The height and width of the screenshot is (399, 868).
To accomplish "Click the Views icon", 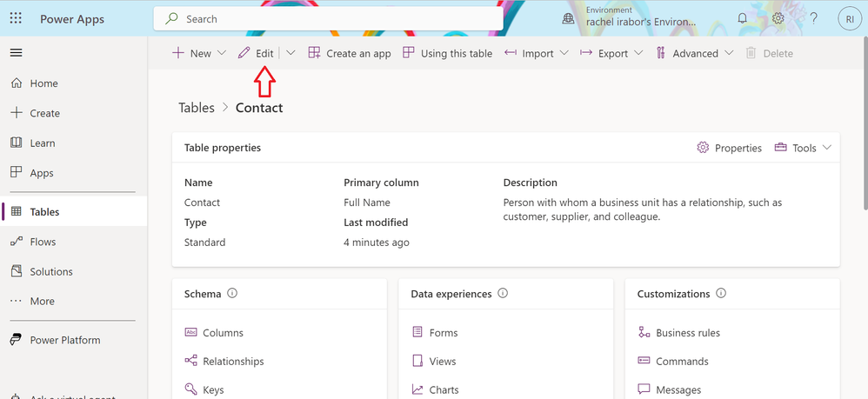I will (x=417, y=361).
